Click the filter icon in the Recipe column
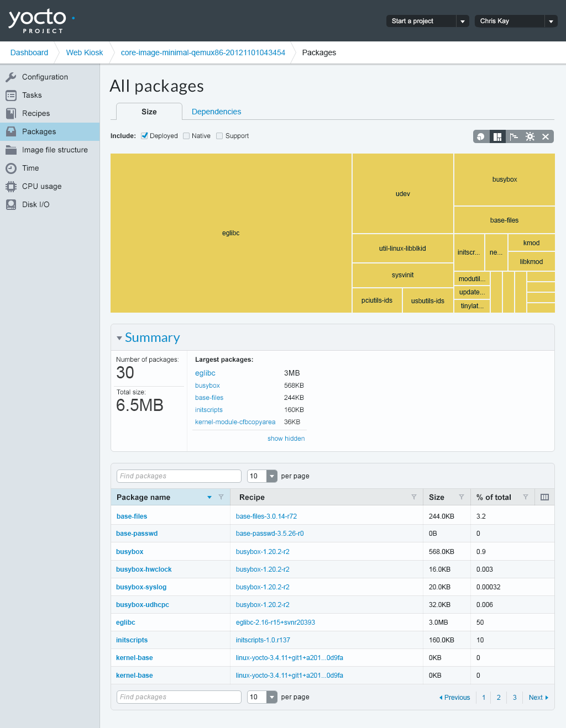566x728 pixels. tap(413, 497)
